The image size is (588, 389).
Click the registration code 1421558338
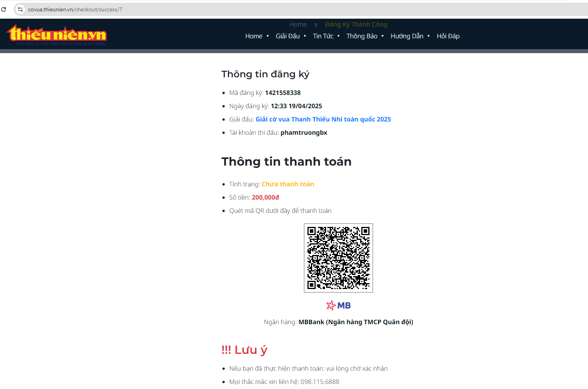click(x=283, y=93)
